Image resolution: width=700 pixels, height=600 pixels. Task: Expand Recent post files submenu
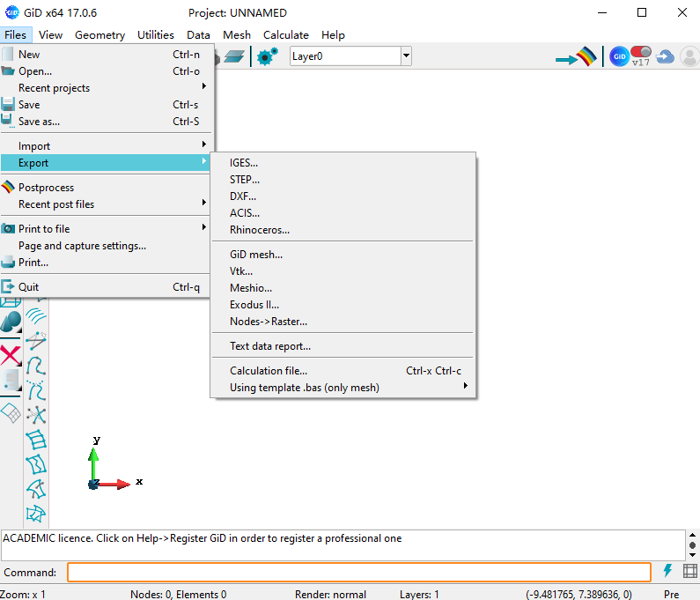106,204
